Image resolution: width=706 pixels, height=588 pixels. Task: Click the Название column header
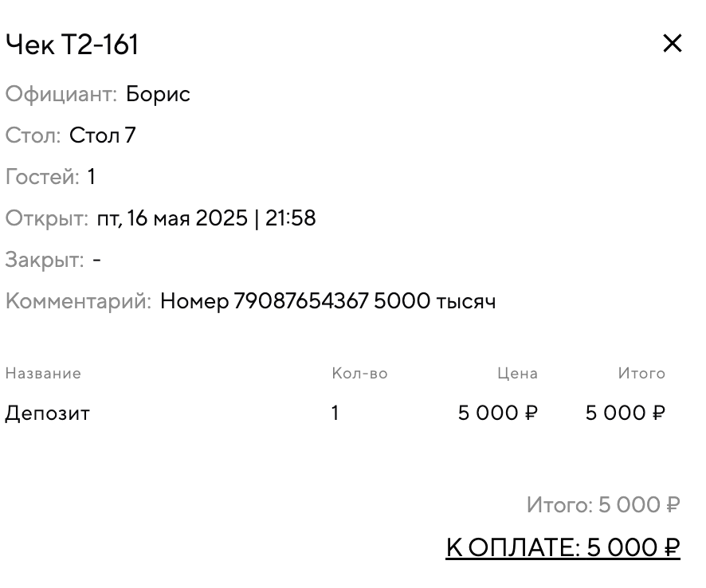click(43, 373)
